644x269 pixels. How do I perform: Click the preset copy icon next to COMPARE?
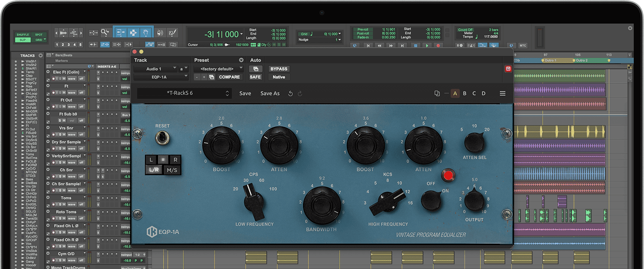click(x=213, y=77)
